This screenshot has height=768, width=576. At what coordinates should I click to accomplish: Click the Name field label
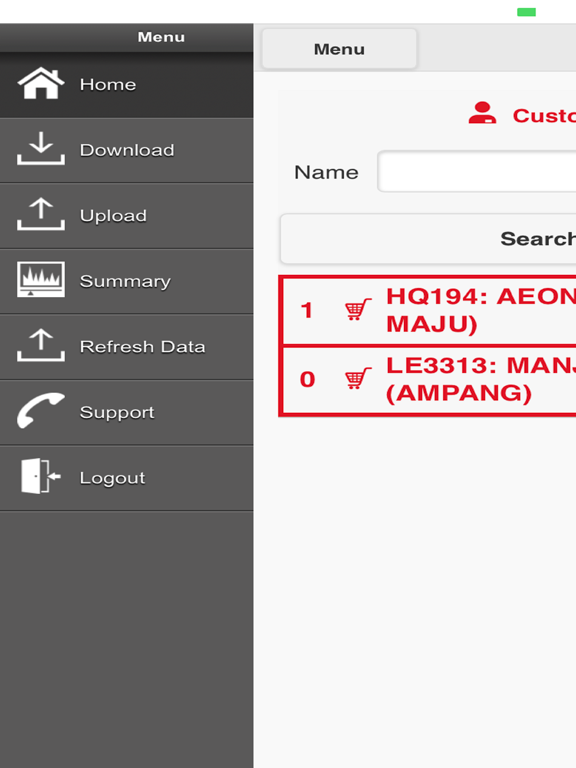click(326, 172)
